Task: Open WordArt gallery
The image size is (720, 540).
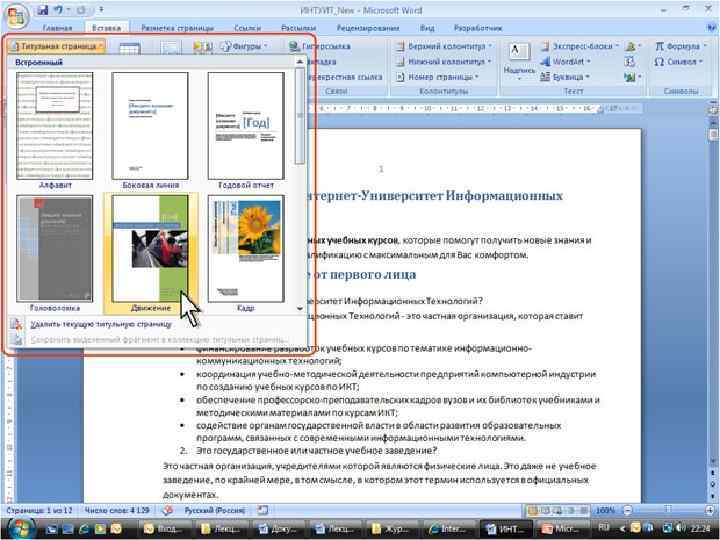Action: pyautogui.click(x=565, y=61)
